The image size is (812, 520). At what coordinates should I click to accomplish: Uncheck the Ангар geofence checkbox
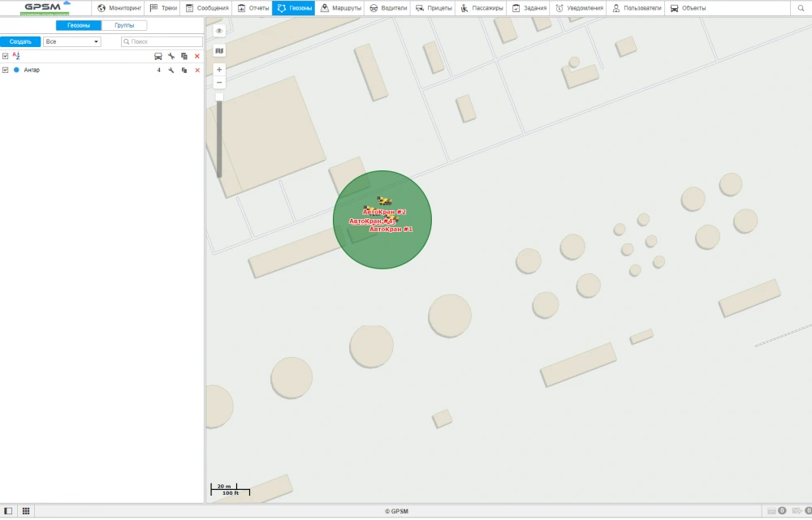[x=6, y=71]
